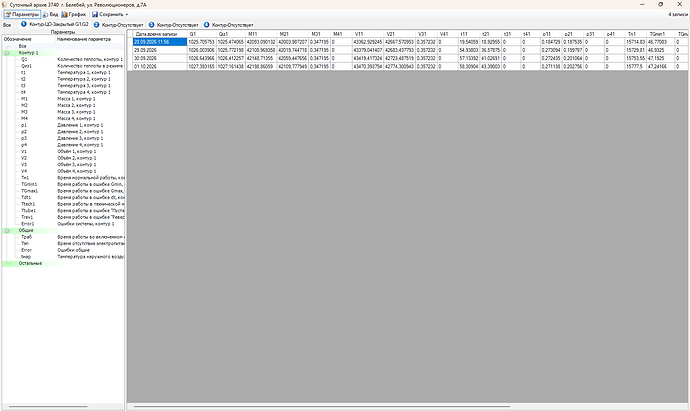Select the second contour tab Контур-Отсутствует
The height and width of the screenshot is (411, 690).
click(x=118, y=25)
